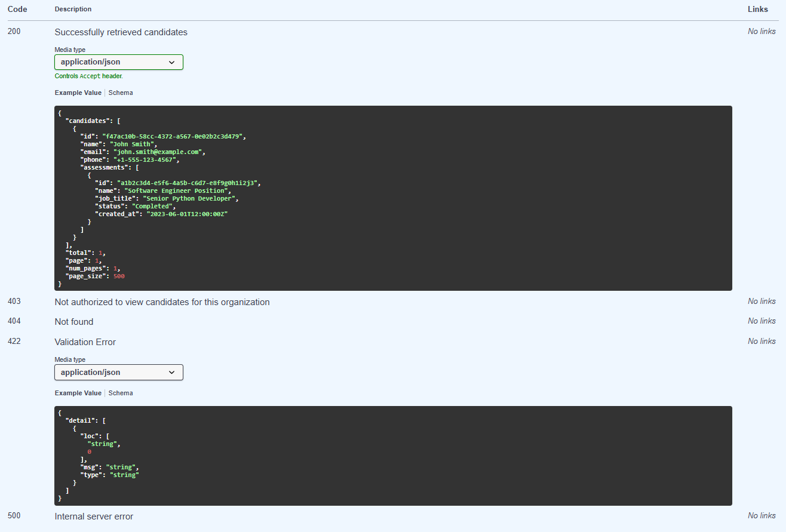Click the 'Controls Accept header' note
This screenshot has width=786, height=532.
pos(88,76)
